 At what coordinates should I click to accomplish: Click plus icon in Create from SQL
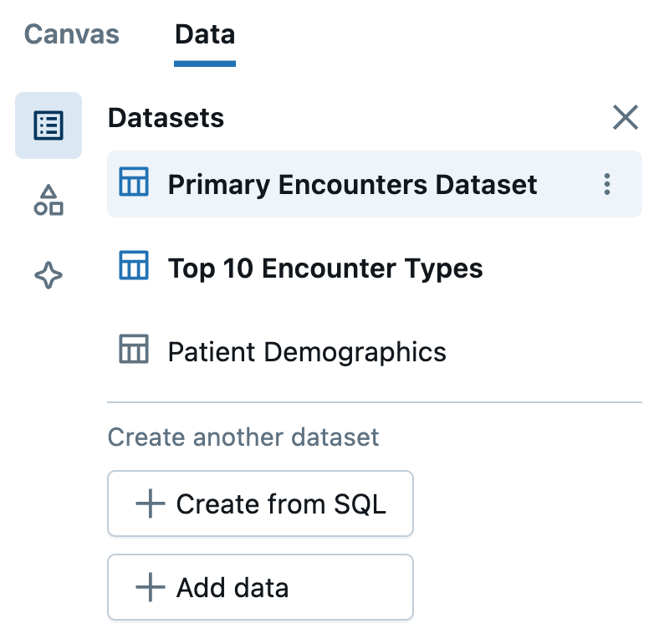150,504
